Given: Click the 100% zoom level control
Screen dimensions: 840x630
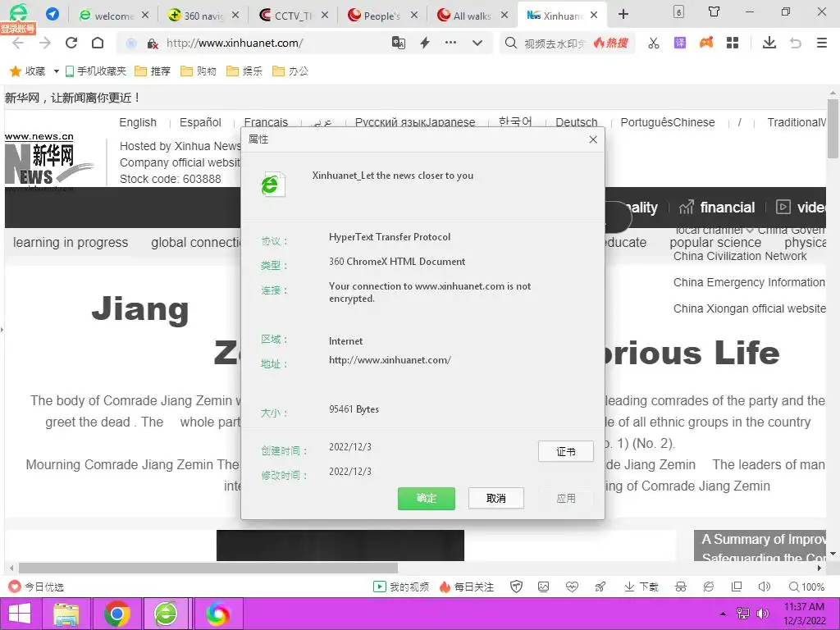Looking at the screenshot, I should point(807,587).
